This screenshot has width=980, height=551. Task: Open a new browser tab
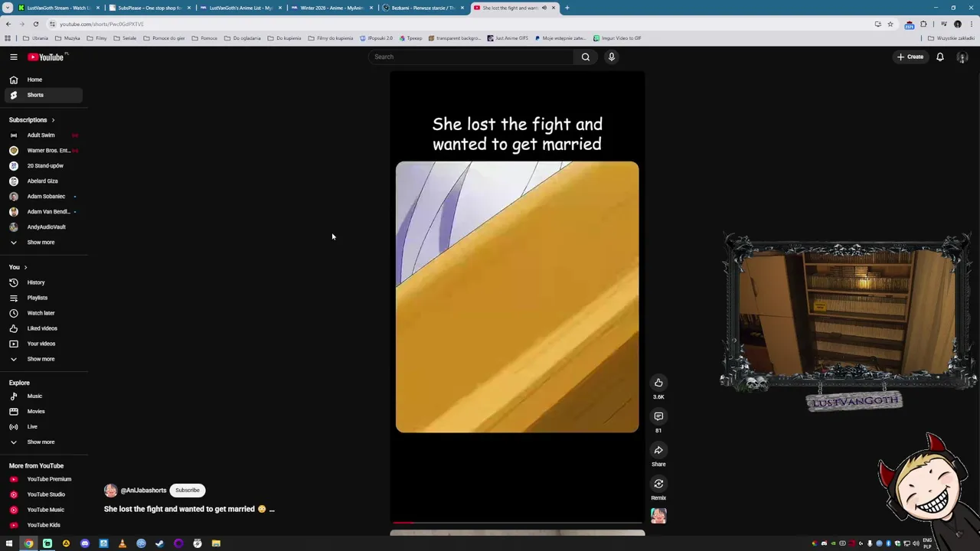[x=567, y=8]
